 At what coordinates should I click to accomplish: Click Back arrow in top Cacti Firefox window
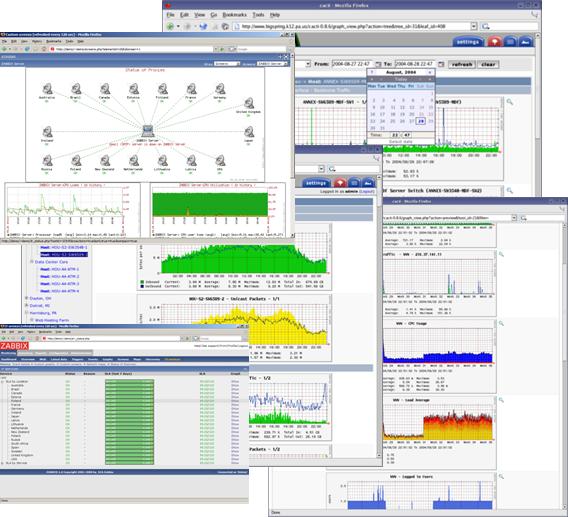point(170,26)
